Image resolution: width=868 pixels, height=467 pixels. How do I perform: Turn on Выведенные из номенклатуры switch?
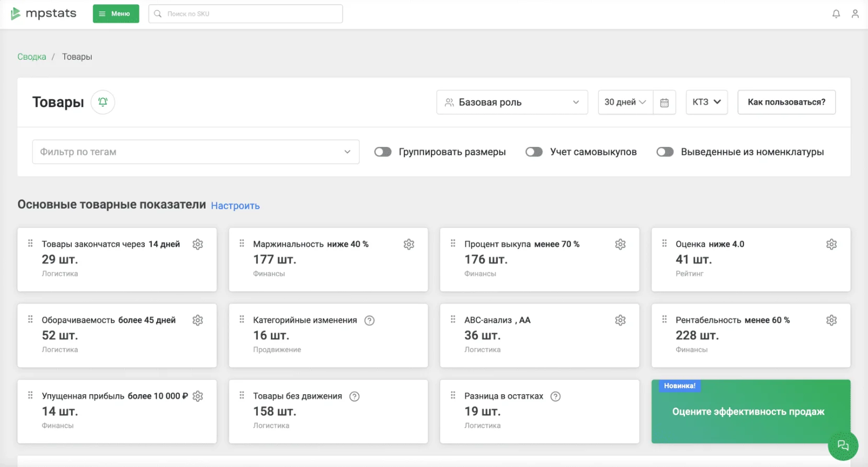pyautogui.click(x=665, y=152)
